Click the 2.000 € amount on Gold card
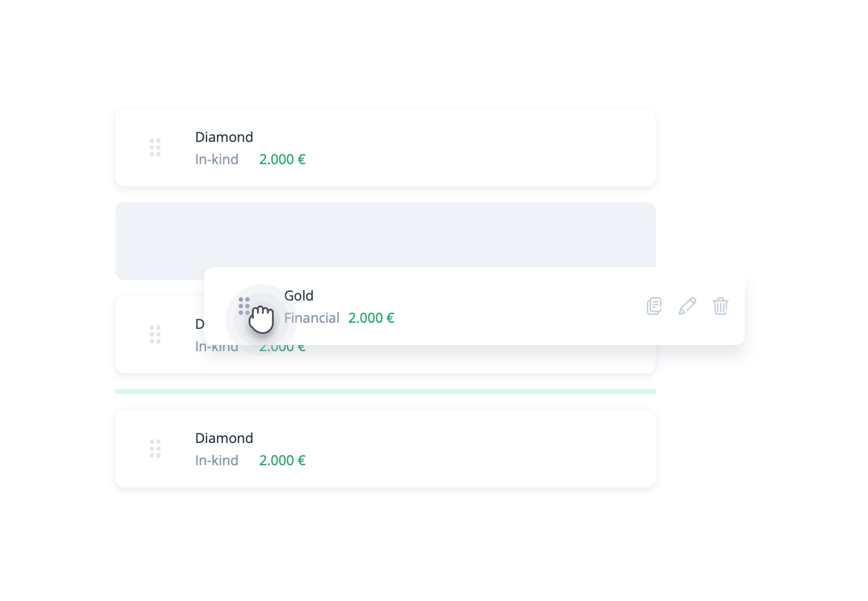Image resolution: width=868 pixels, height=601 pixels. (x=371, y=318)
